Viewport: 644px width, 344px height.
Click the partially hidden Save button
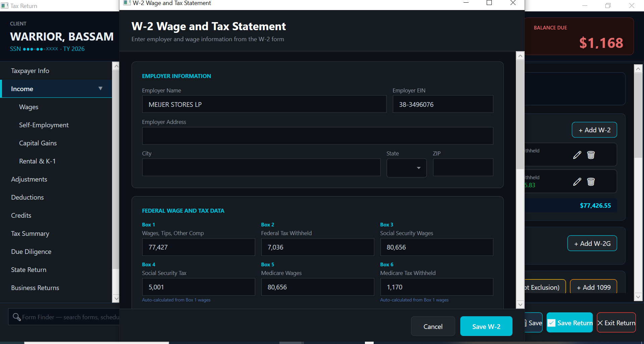pos(534,323)
